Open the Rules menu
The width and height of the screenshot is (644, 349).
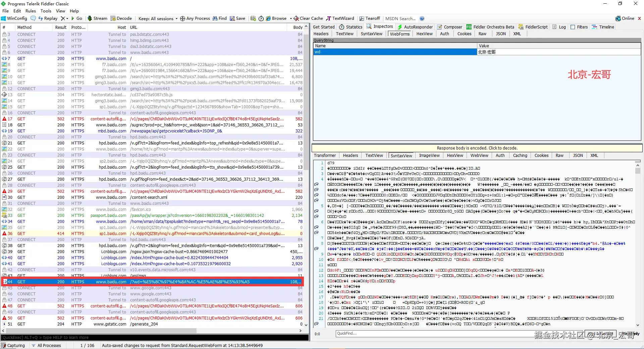(x=31, y=11)
